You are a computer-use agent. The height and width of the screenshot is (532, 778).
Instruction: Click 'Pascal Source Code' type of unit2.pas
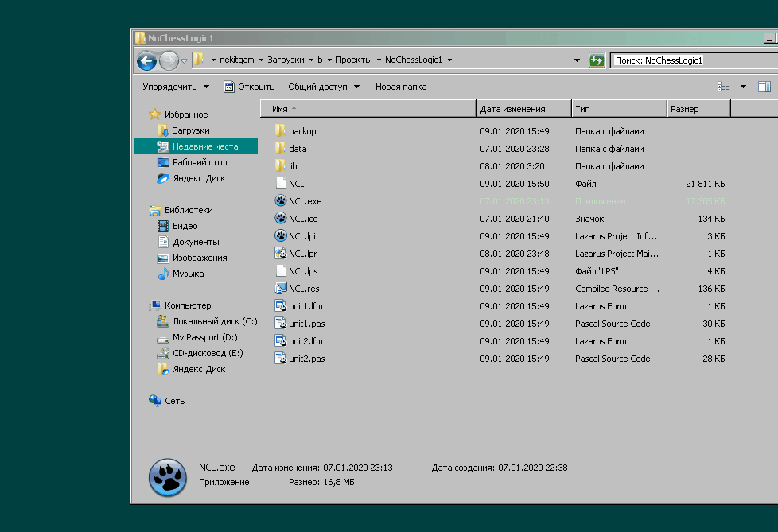613,359
